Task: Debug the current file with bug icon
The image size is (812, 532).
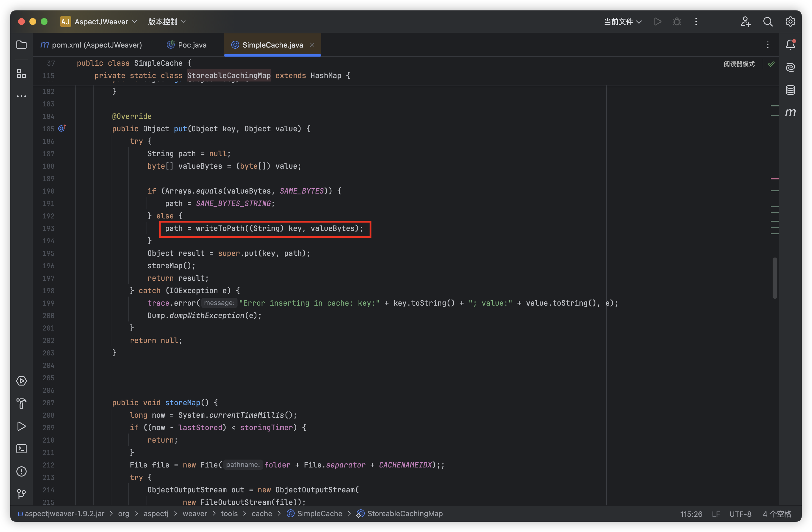Action: pyautogui.click(x=677, y=22)
